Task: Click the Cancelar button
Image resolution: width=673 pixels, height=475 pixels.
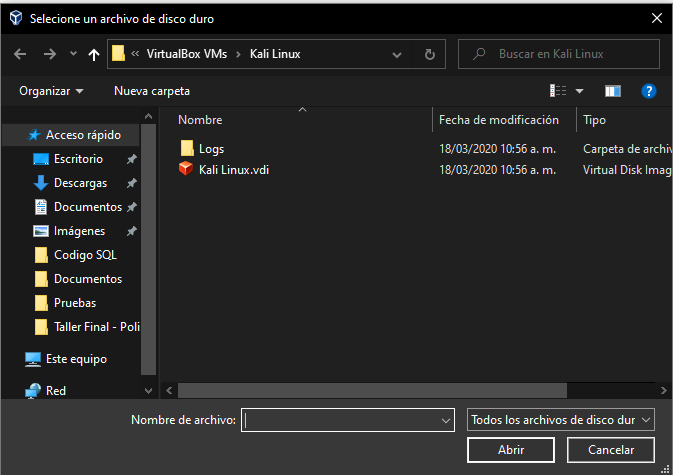Action: pyautogui.click(x=611, y=450)
